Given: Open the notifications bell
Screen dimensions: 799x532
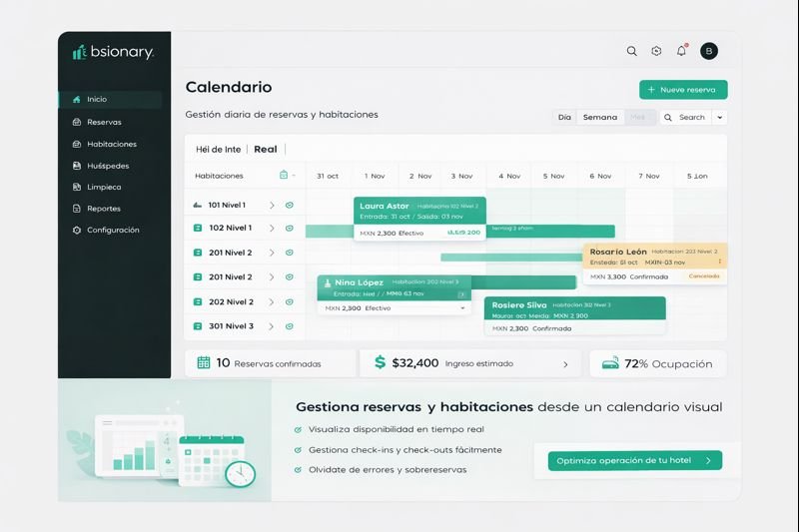Looking at the screenshot, I should pos(681,51).
